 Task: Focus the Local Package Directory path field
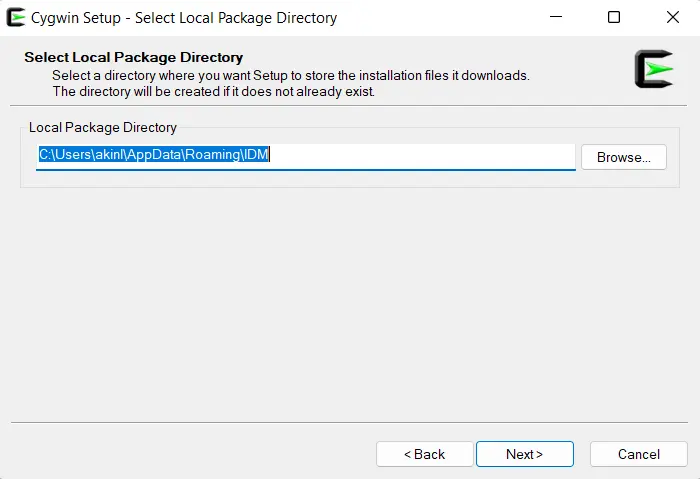pyautogui.click(x=305, y=157)
